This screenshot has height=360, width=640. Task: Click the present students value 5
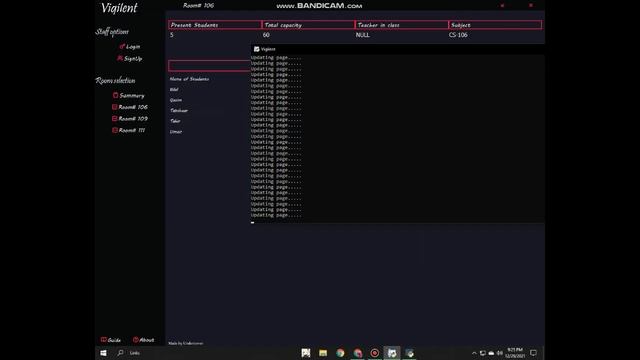(172, 35)
